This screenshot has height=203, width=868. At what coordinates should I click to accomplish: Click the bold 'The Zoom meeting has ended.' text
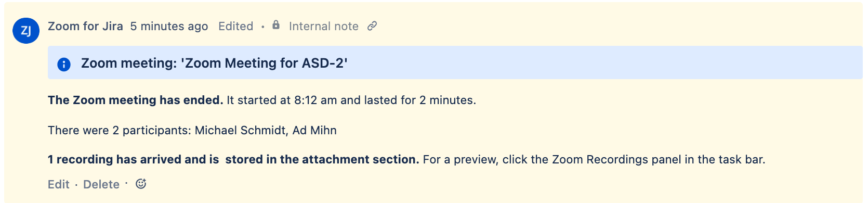point(135,100)
